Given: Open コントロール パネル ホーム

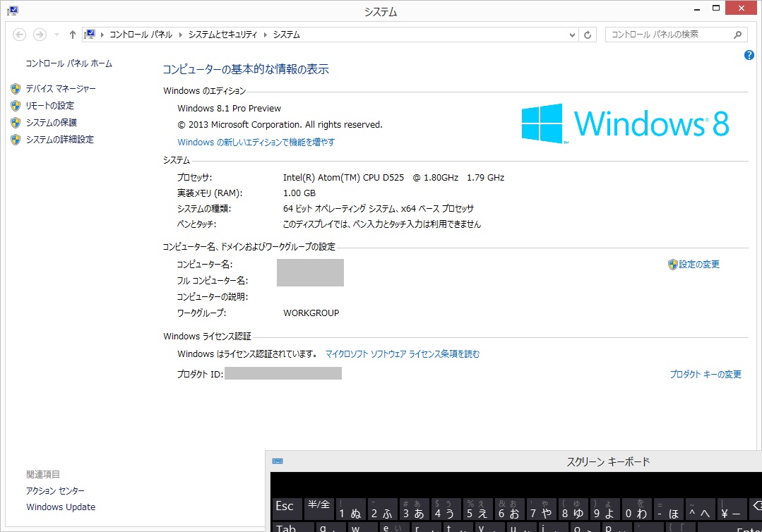Looking at the screenshot, I should pyautogui.click(x=69, y=64).
